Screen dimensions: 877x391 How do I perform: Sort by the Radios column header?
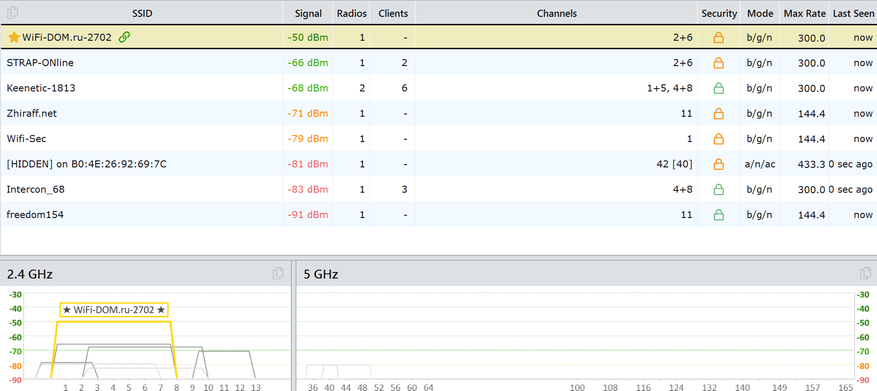tap(351, 13)
